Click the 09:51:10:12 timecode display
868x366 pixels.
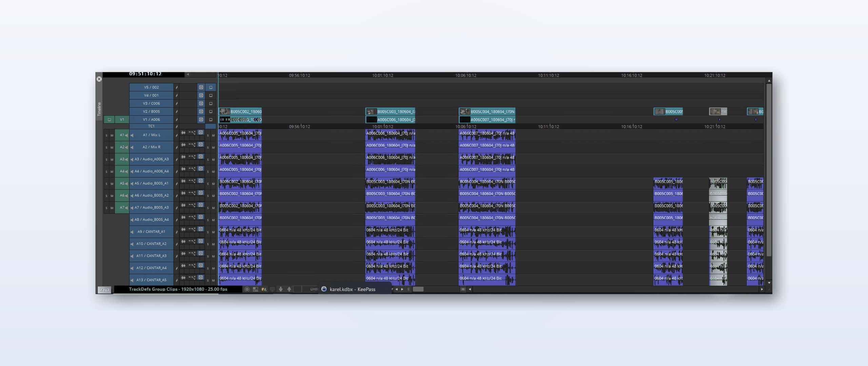145,74
